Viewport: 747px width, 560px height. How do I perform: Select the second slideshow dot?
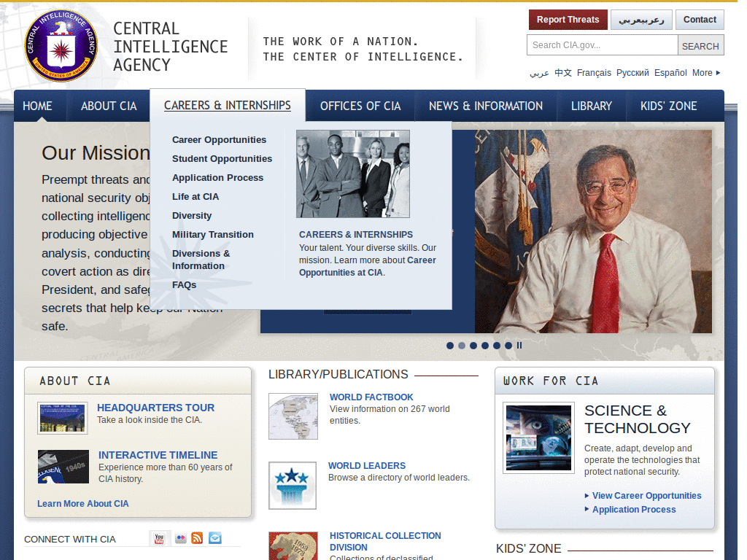pyautogui.click(x=462, y=346)
